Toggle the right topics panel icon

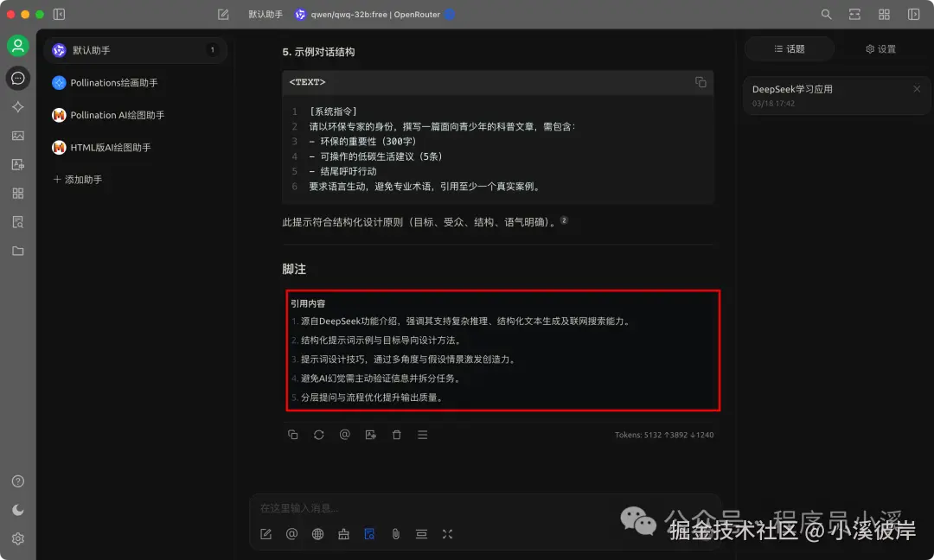point(913,15)
